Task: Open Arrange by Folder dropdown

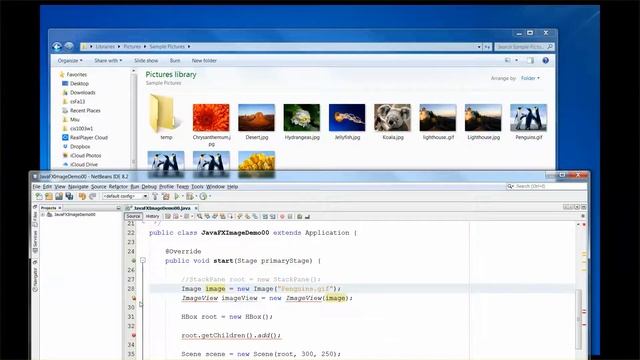Action: pyautogui.click(x=530, y=78)
